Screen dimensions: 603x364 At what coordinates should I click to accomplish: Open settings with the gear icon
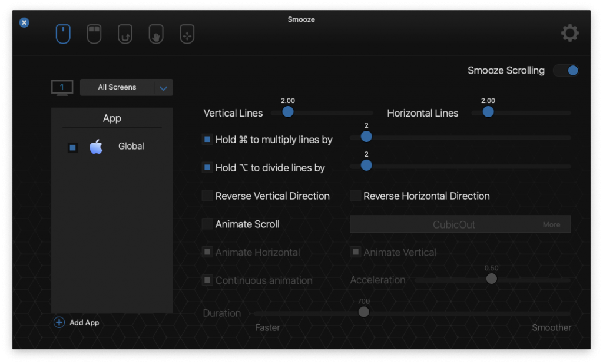(x=569, y=33)
